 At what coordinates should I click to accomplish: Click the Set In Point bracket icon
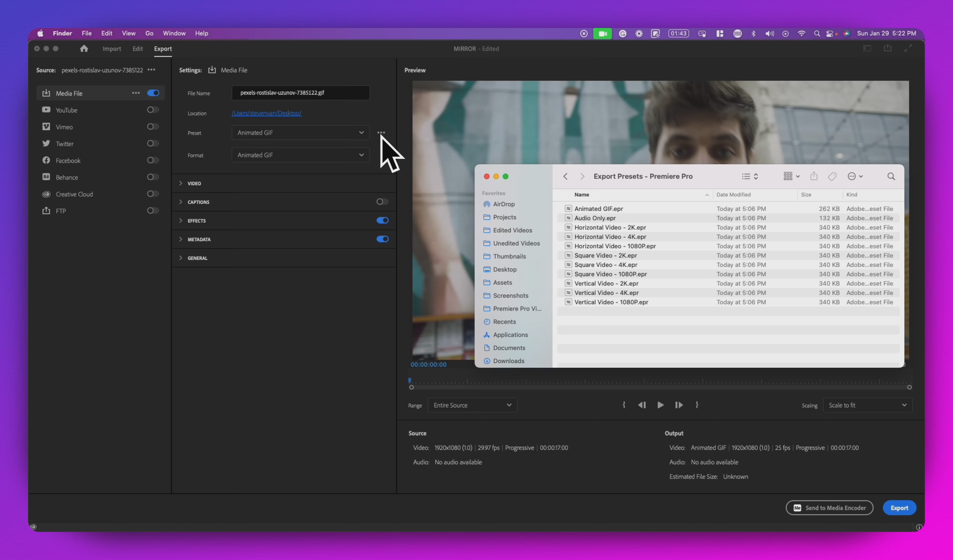point(624,405)
